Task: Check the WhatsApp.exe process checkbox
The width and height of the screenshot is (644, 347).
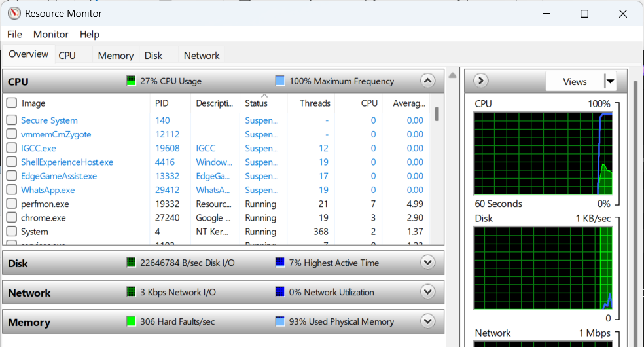Action: pos(12,190)
